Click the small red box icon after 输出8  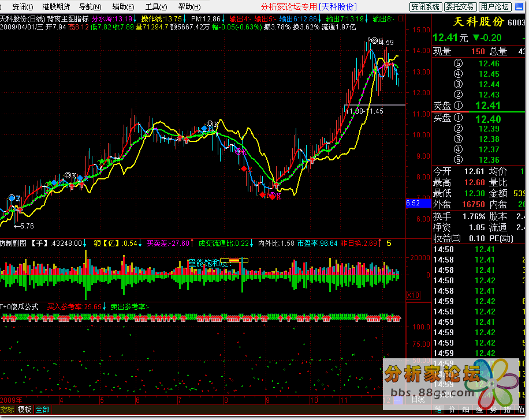click(x=401, y=18)
